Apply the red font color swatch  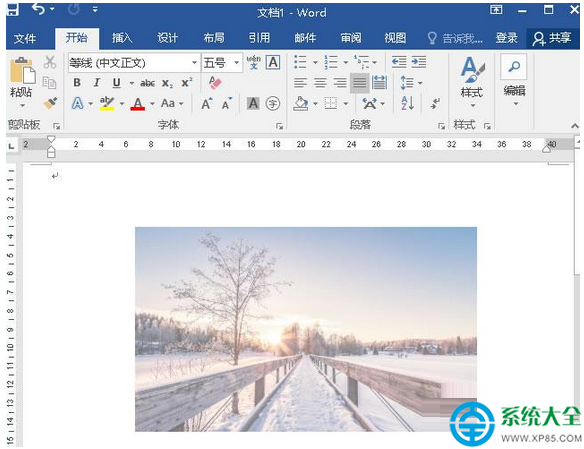[137, 104]
